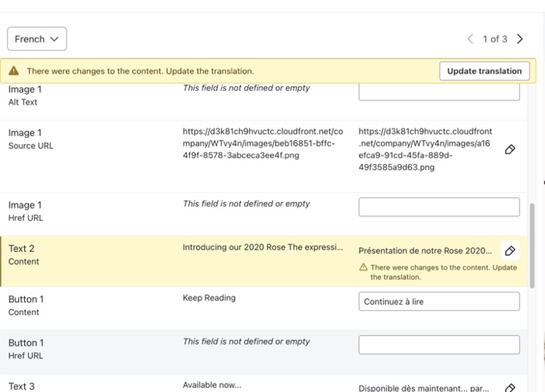Click the warning triangle icon in the banner
545x392 pixels.
click(x=14, y=71)
